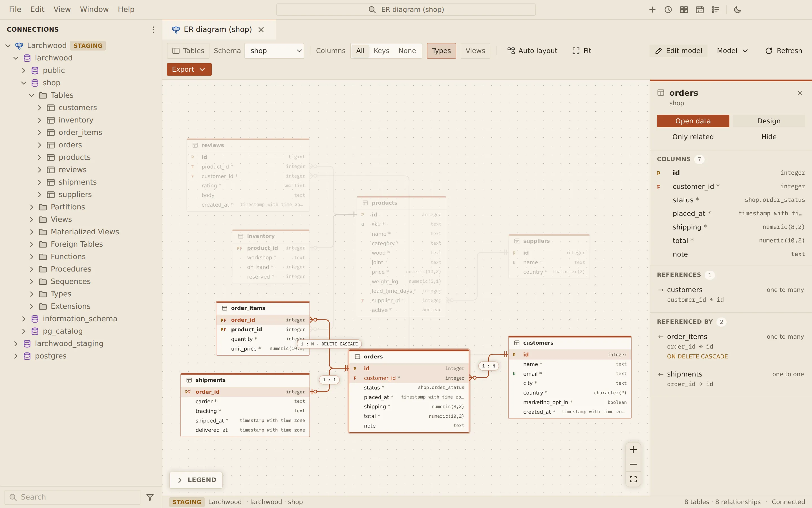Open the Help menu
Viewport: 812px width, 508px height.
click(x=126, y=9)
